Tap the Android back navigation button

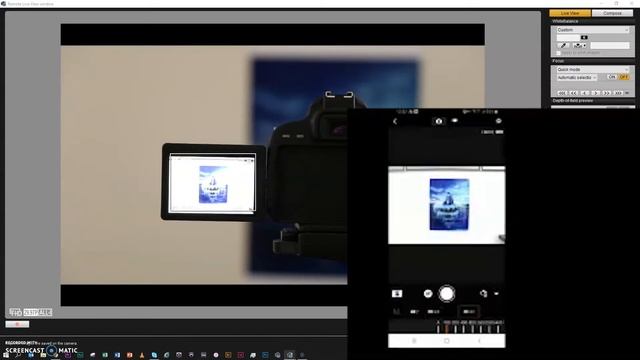click(x=479, y=340)
